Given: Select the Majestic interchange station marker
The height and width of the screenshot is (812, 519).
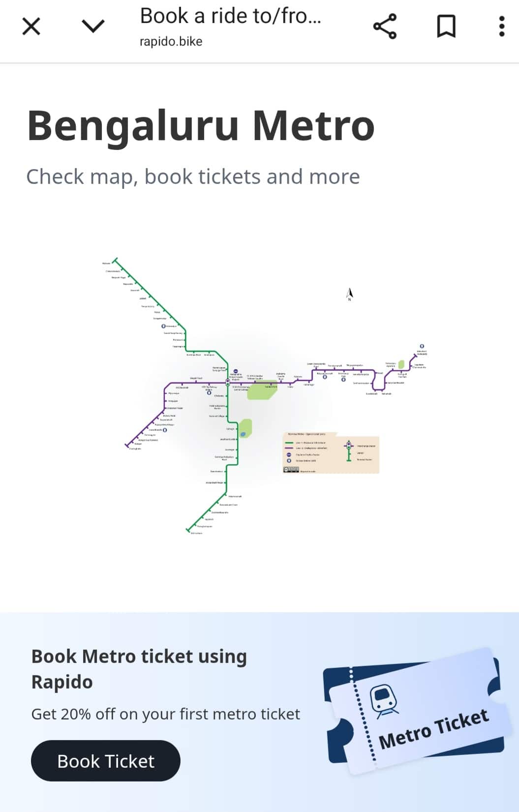Looking at the screenshot, I should 227,382.
